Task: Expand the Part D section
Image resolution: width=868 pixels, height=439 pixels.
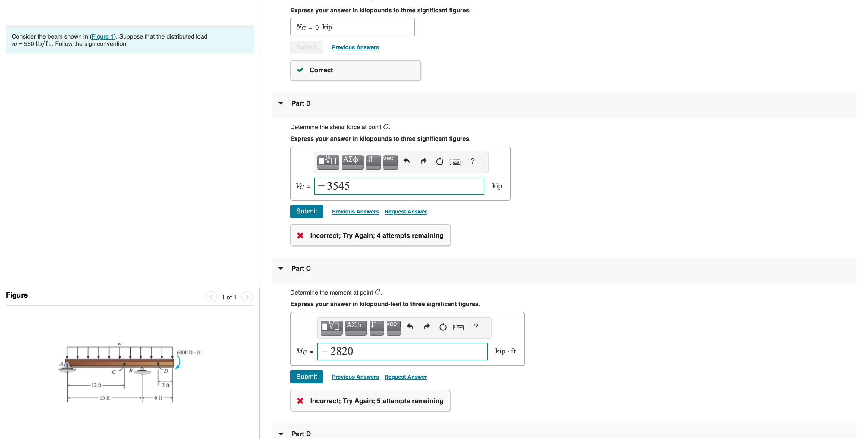Action: 281,434
